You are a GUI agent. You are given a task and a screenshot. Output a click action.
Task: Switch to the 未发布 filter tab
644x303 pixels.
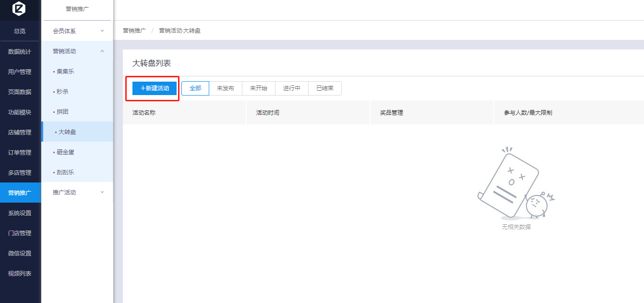(x=226, y=88)
